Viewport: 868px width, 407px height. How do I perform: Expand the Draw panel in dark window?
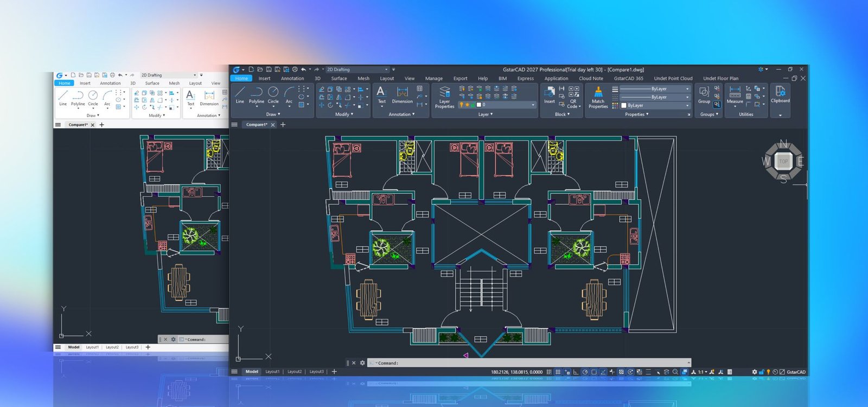click(273, 114)
